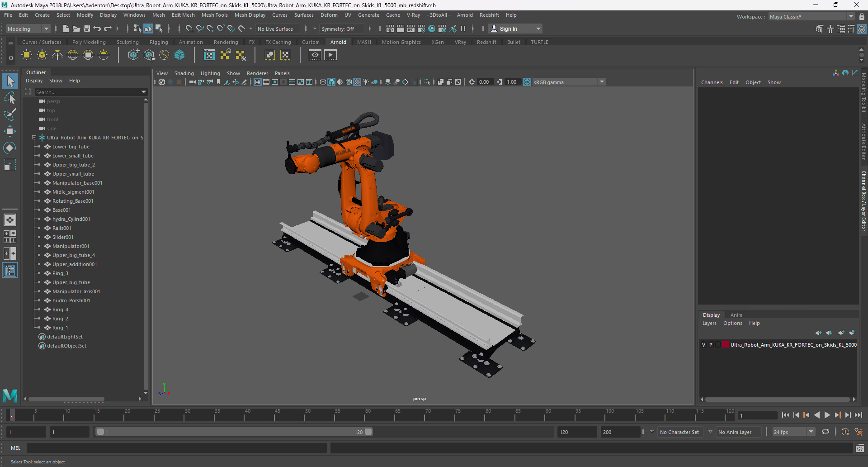This screenshot has width=868, height=467.
Task: Redo action with redo arrow icon
Action: point(108,29)
